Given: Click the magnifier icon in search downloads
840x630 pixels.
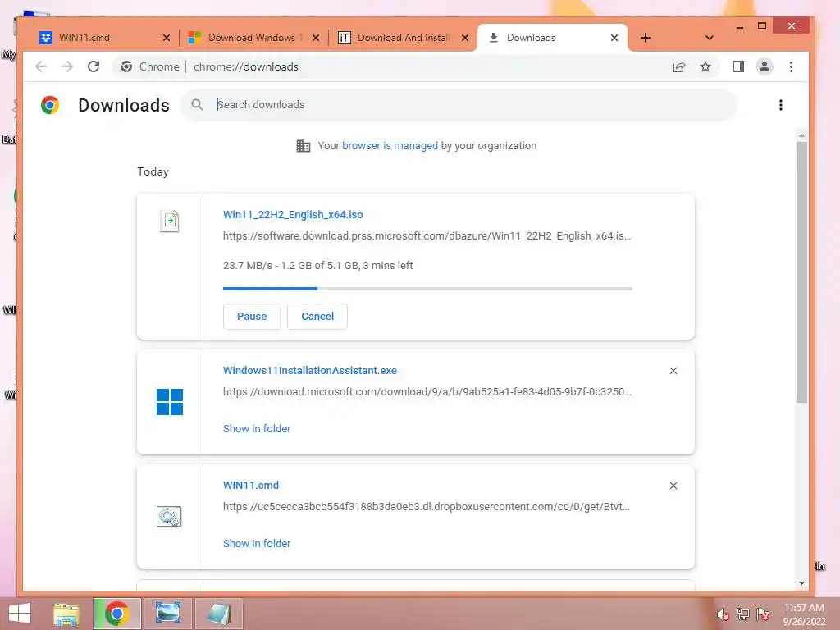Looking at the screenshot, I should click(197, 105).
